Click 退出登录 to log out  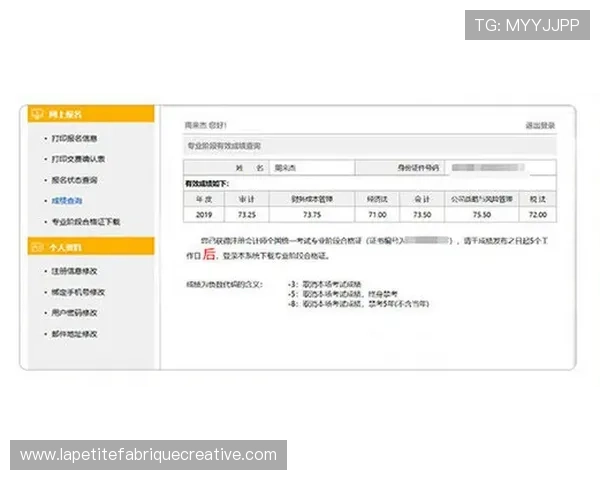[540, 125]
